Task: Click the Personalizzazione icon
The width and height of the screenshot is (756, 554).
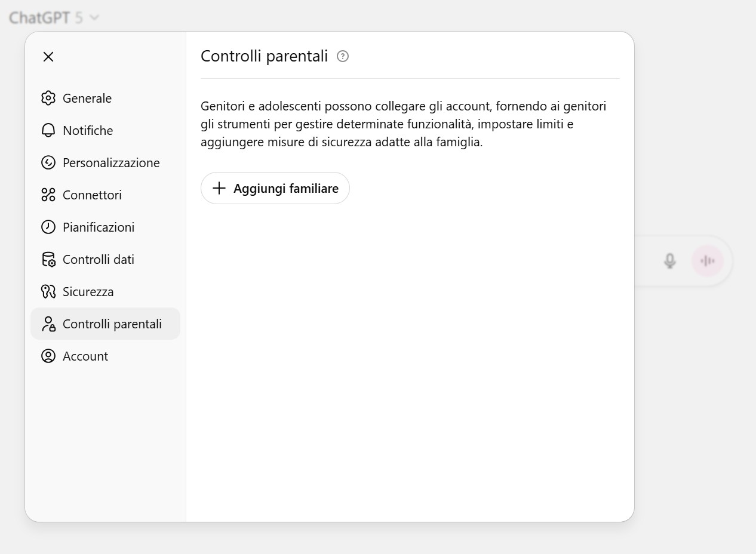Action: point(48,162)
